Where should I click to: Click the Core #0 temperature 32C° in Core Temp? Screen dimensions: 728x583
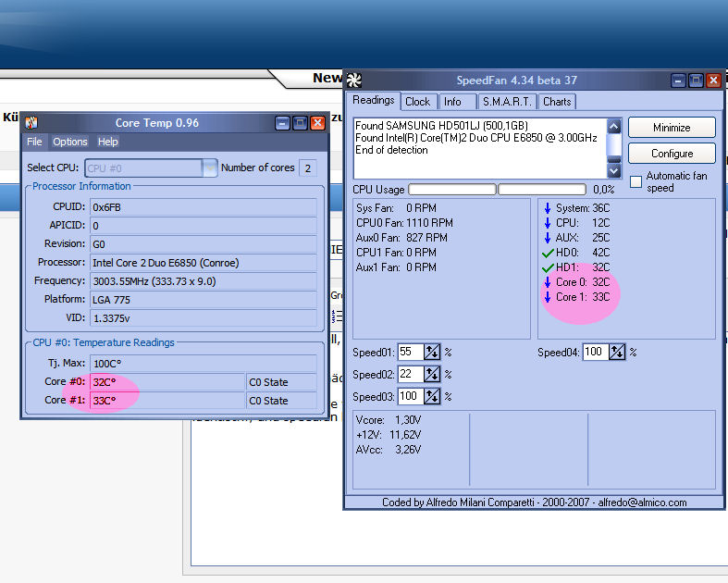[167, 382]
